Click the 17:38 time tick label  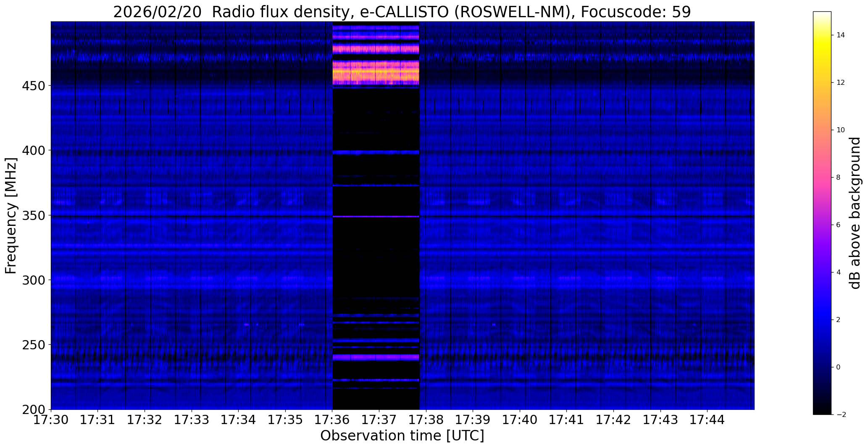(x=426, y=420)
